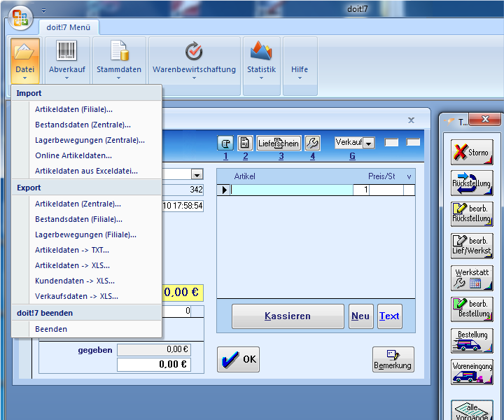Click the Lieferschein button
The height and width of the screenshot is (420, 504).
point(279,143)
